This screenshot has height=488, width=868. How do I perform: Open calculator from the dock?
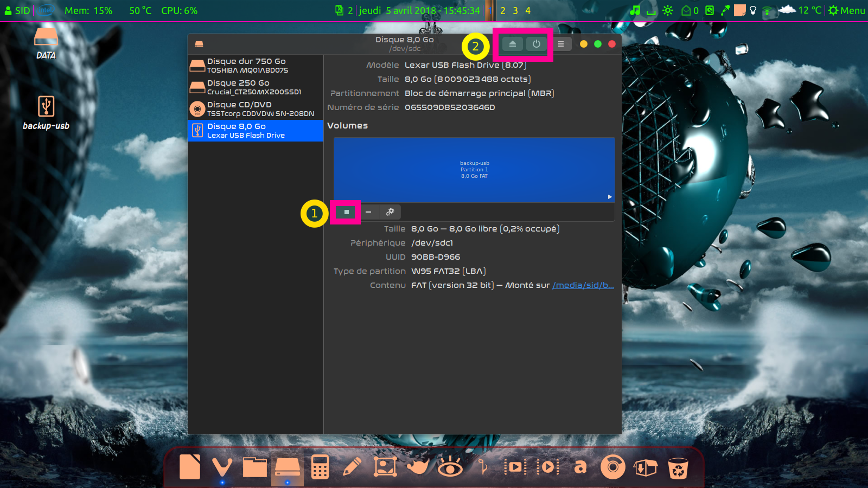(320, 467)
